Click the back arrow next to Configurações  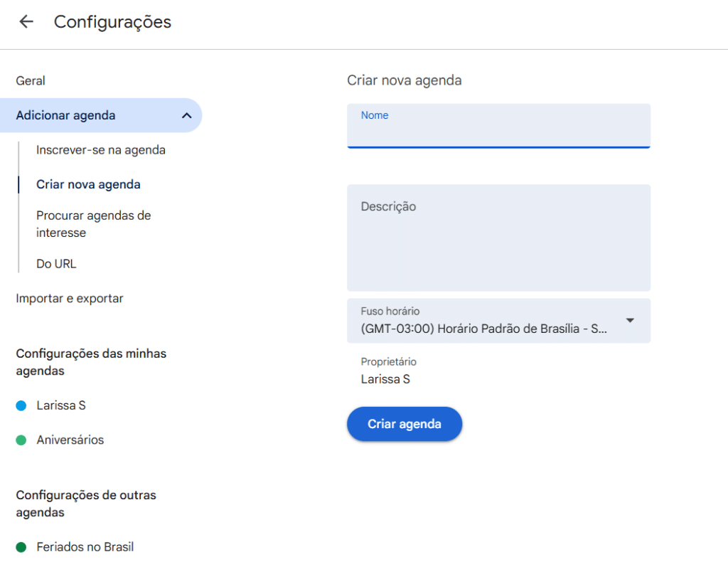(x=26, y=22)
